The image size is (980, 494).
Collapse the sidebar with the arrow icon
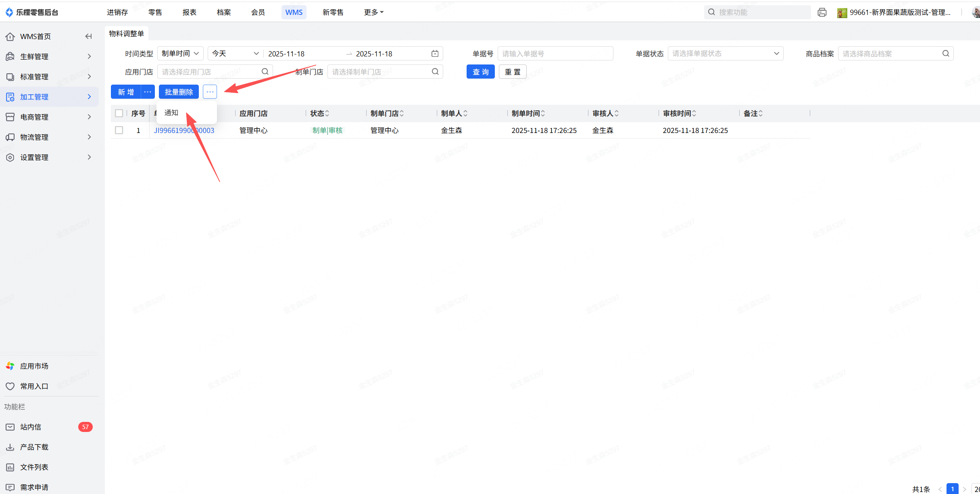(x=88, y=36)
